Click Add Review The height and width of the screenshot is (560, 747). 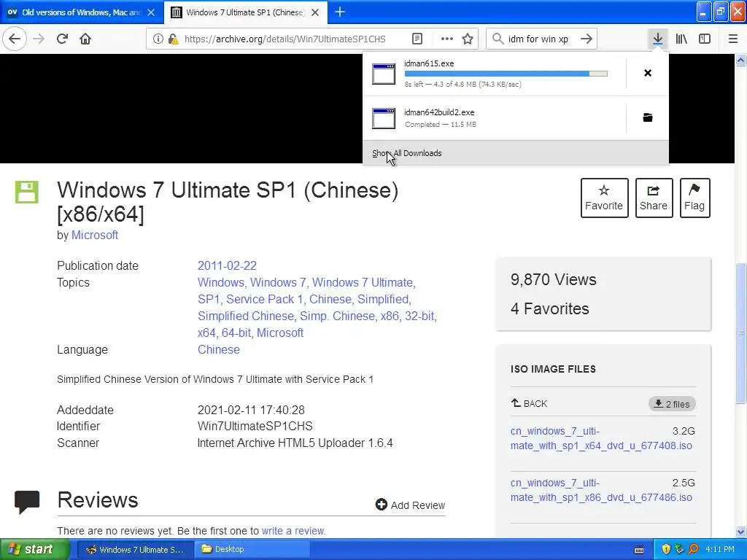410,505
